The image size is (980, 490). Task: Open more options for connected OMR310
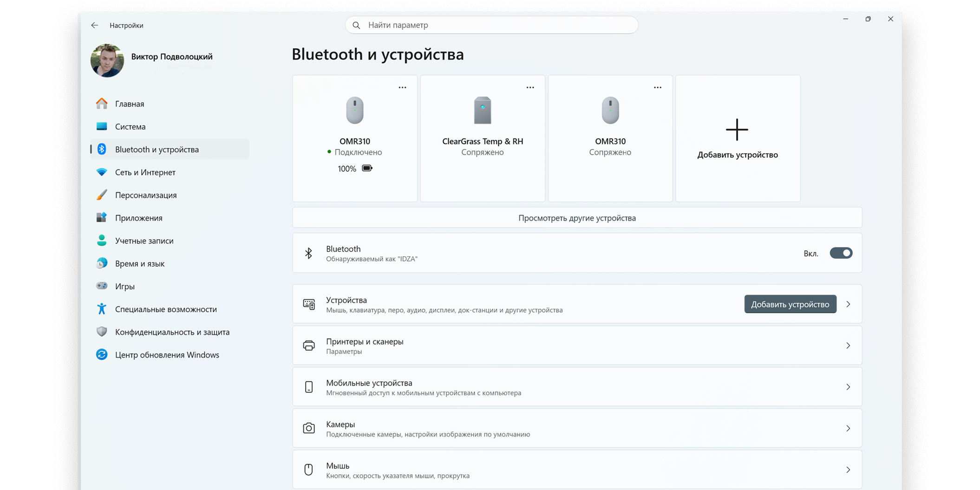coord(402,87)
